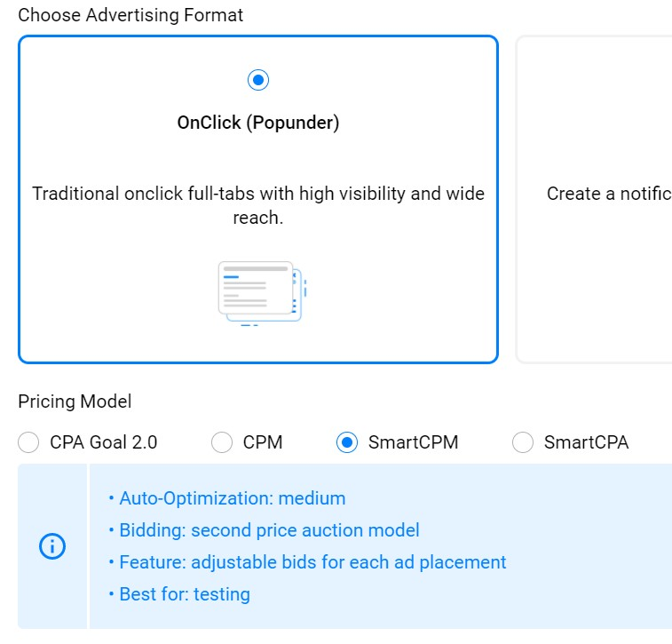
Task: Select the CPM pricing radio button
Action: click(x=222, y=442)
